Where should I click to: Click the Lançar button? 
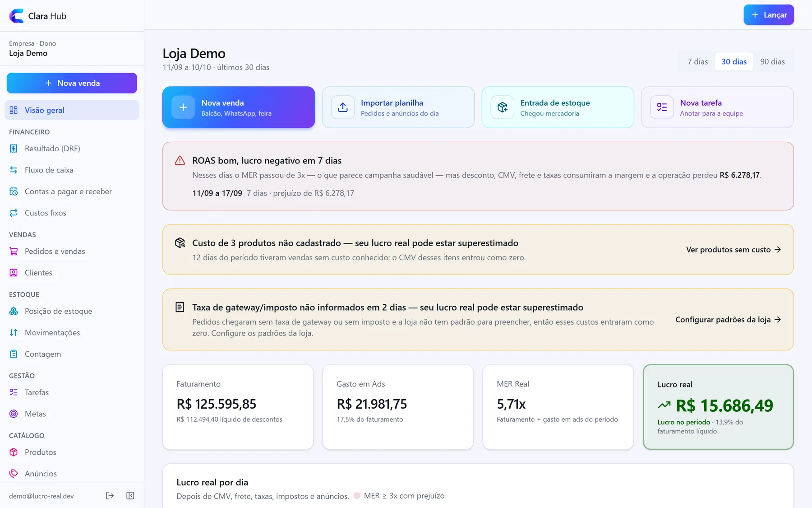pos(769,15)
